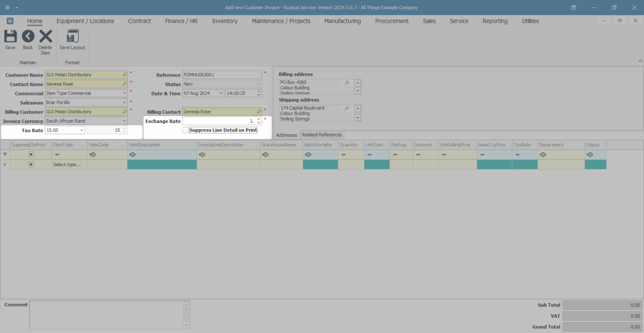Click the Reference input field
The image size is (644, 333).
click(222, 75)
